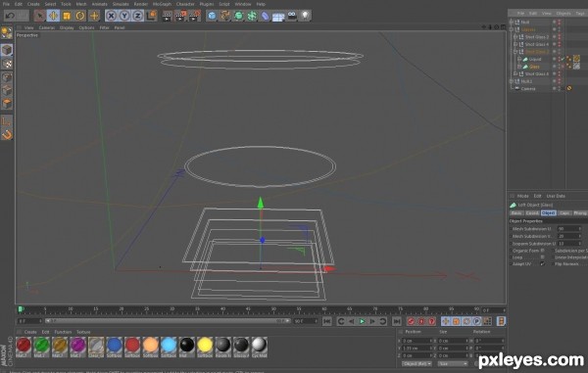
Task: Toggle visibility dots for Camera object
Action: coord(560,89)
